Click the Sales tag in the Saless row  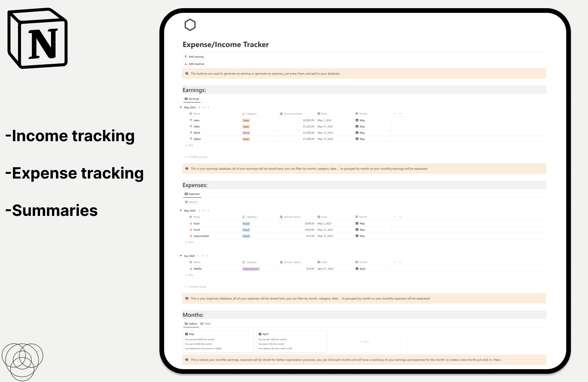(x=246, y=139)
